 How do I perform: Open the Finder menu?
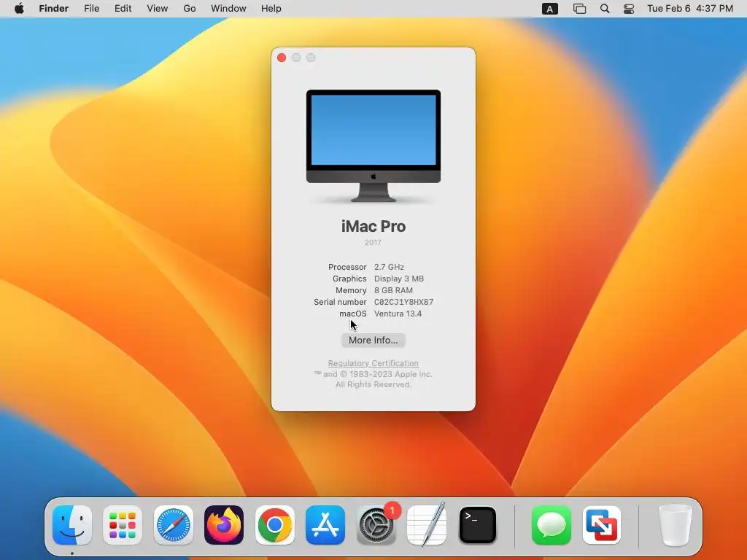[54, 9]
